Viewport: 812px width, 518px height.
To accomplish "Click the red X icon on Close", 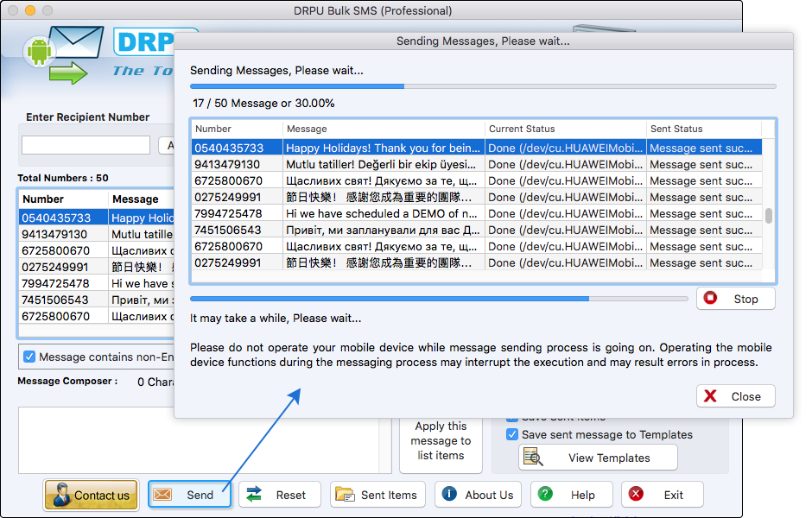I will 710,396.
